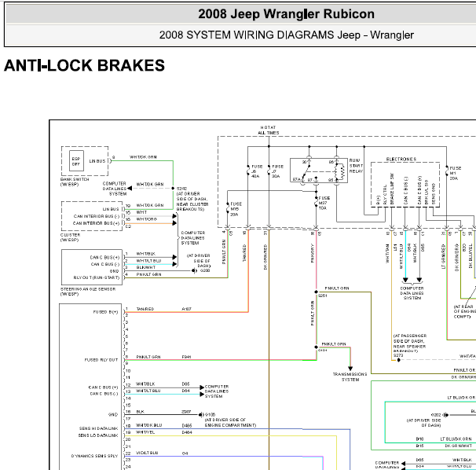The width and height of the screenshot is (476, 470).
Task: Click the 'ELECTRONICS' module label
Action: point(401,160)
